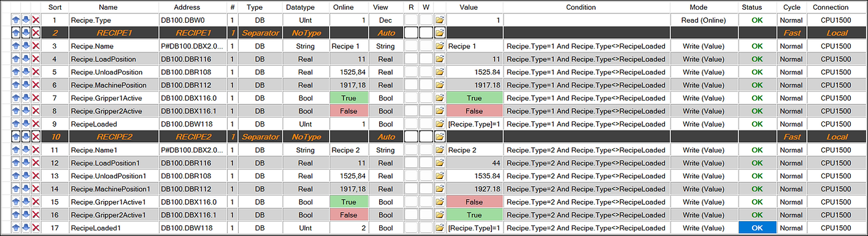
Task: Move sort 15 Recipe.Gripper1Active1 row up
Action: [x=15, y=202]
